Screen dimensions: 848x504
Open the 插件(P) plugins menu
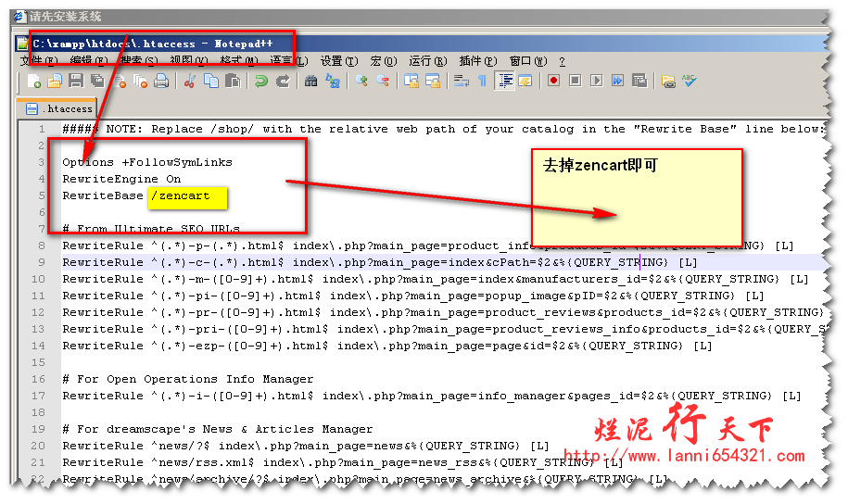477,61
